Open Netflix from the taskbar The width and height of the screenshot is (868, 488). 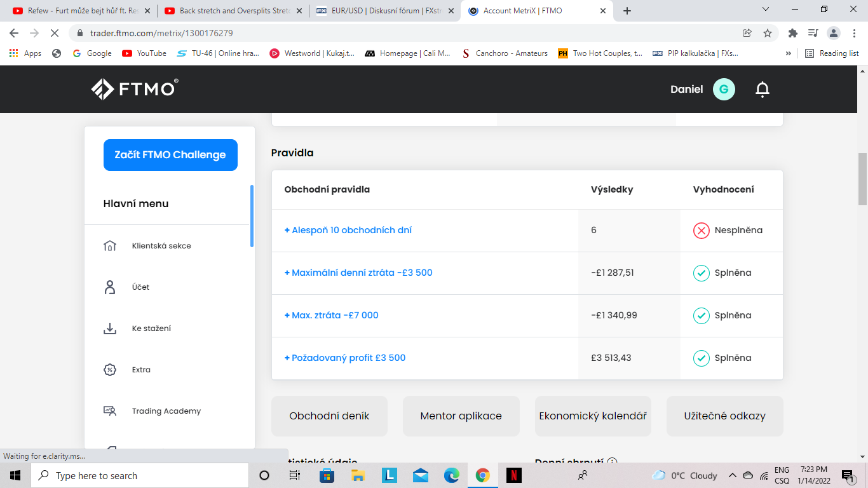514,475
